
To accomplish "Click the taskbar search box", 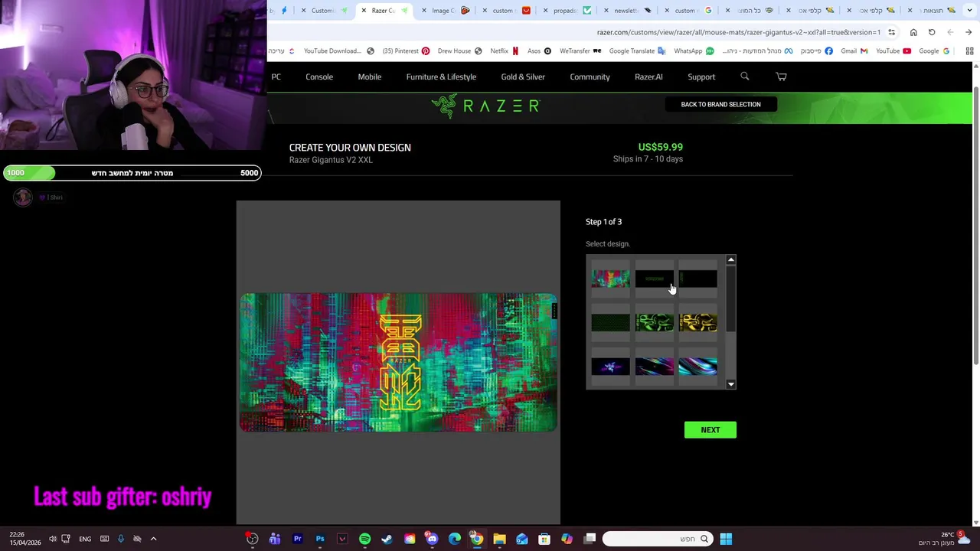I will pyautogui.click(x=657, y=539).
